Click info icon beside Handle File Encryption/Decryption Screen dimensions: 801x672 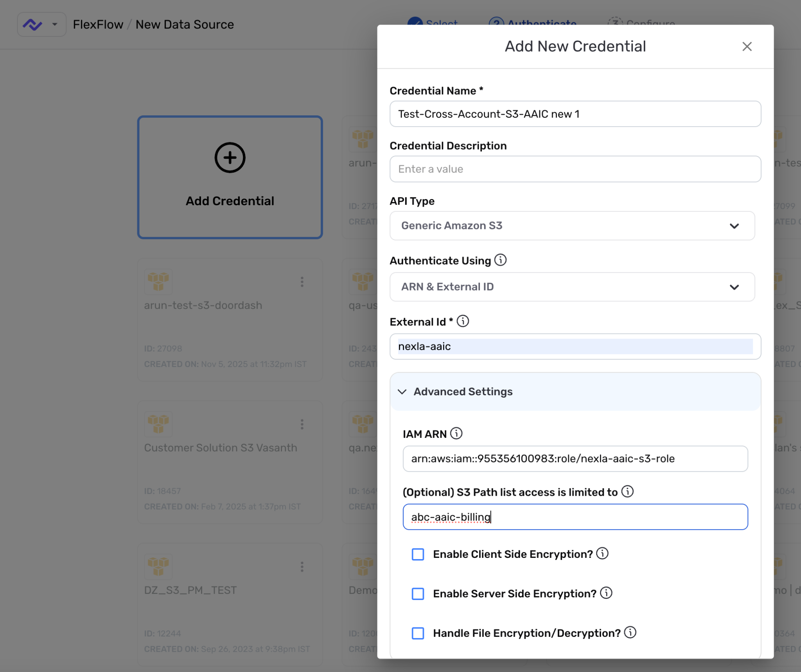pyautogui.click(x=630, y=633)
